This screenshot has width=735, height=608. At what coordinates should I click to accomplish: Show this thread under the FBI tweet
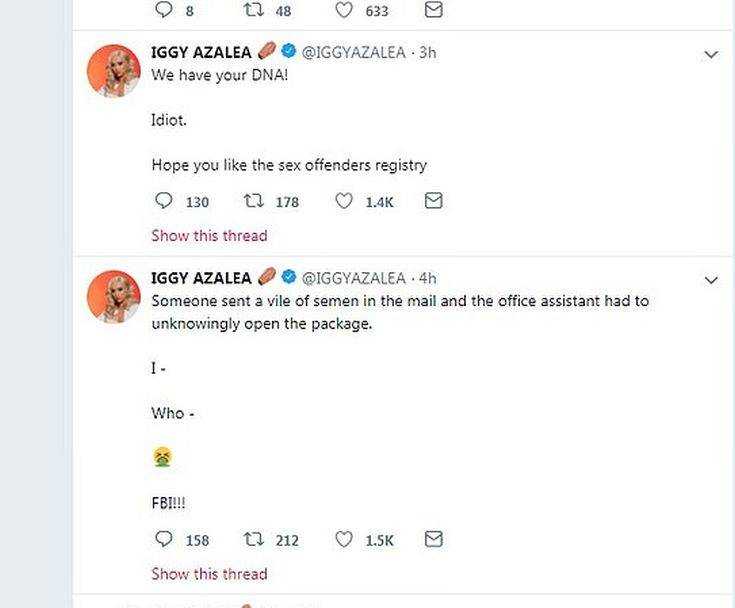pos(209,574)
